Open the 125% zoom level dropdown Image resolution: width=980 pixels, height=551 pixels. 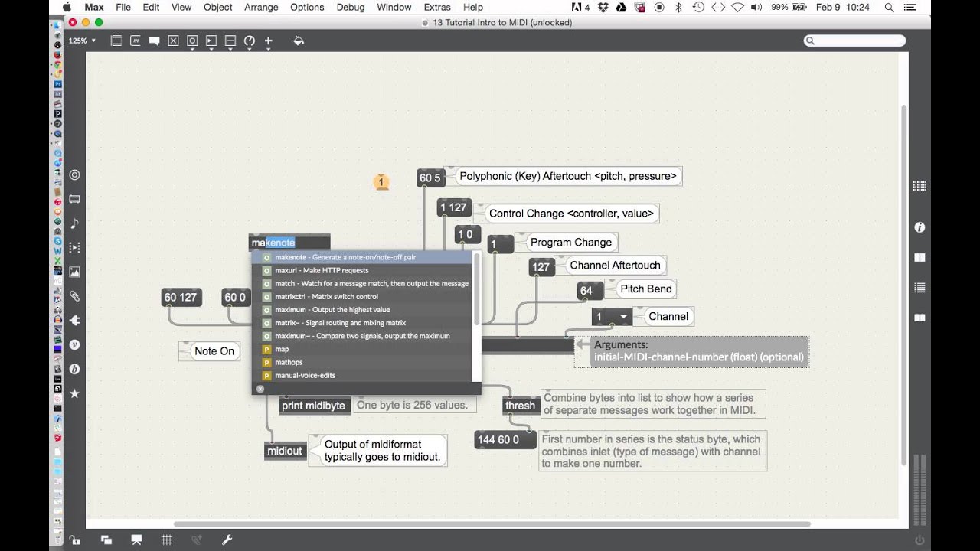[83, 41]
